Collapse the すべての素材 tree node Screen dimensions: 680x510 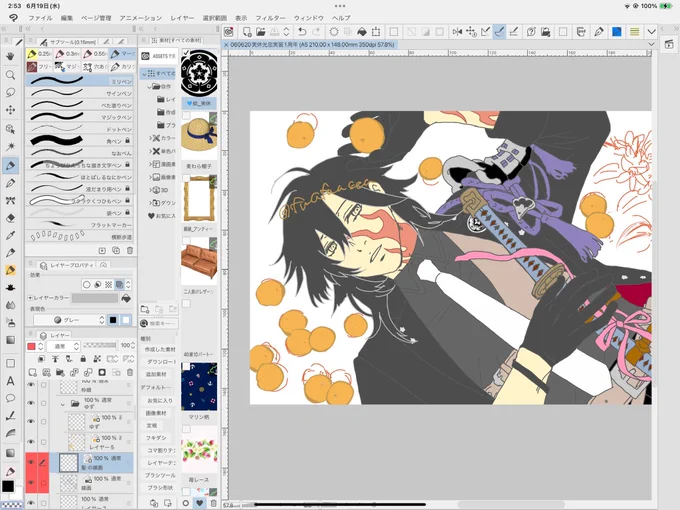144,74
